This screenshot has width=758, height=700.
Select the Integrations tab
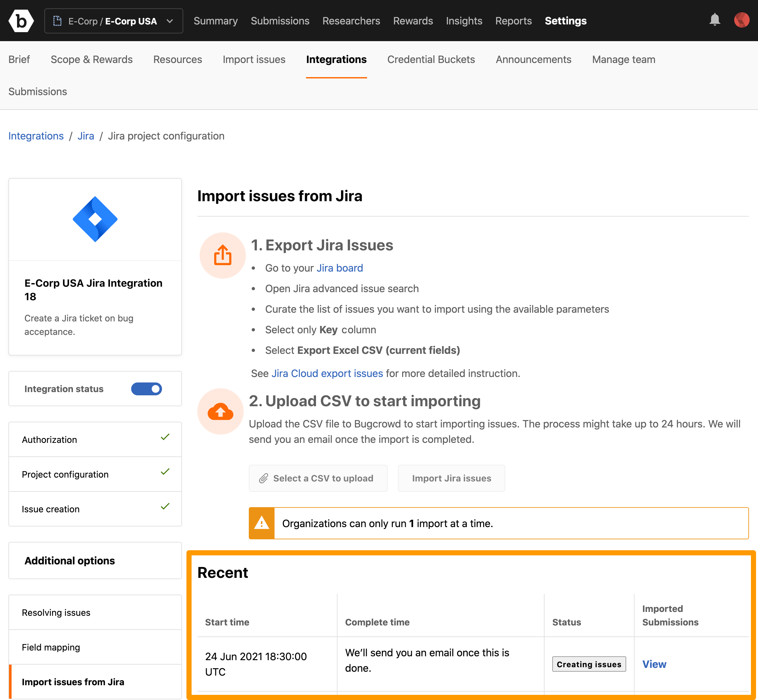pos(336,59)
